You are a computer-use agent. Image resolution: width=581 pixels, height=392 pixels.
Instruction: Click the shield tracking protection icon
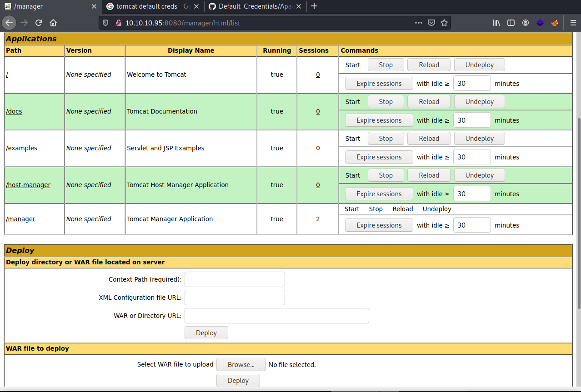pyautogui.click(x=106, y=23)
